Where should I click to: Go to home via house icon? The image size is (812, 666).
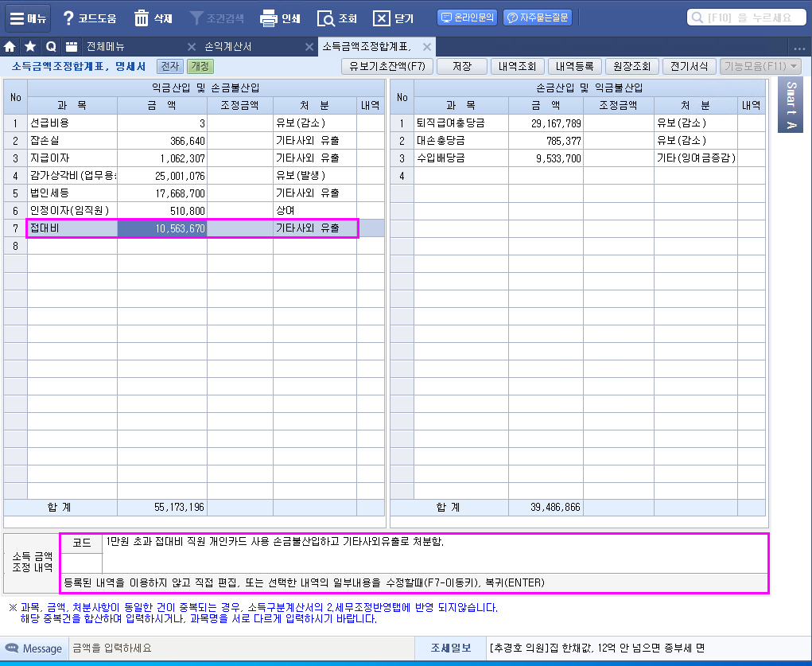[10, 47]
